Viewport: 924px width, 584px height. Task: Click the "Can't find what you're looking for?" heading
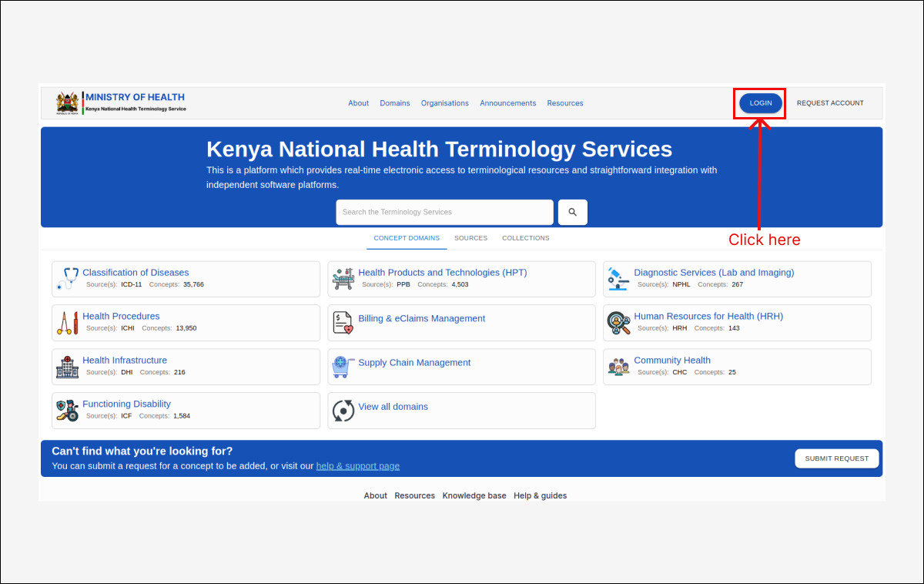pyautogui.click(x=142, y=451)
